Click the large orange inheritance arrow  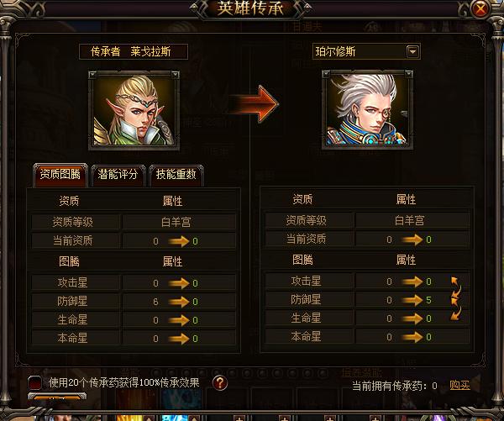coord(254,103)
